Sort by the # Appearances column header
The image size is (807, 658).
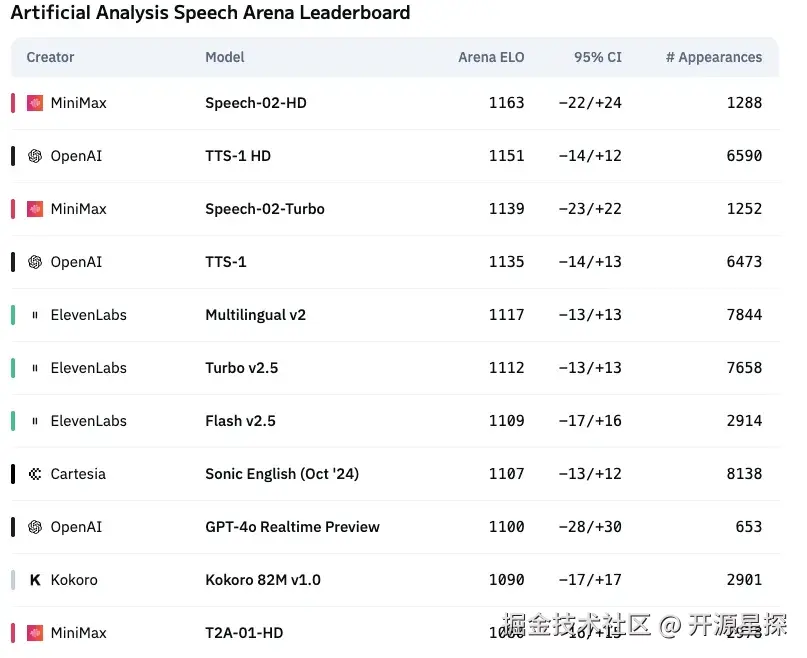pyautogui.click(x=713, y=57)
